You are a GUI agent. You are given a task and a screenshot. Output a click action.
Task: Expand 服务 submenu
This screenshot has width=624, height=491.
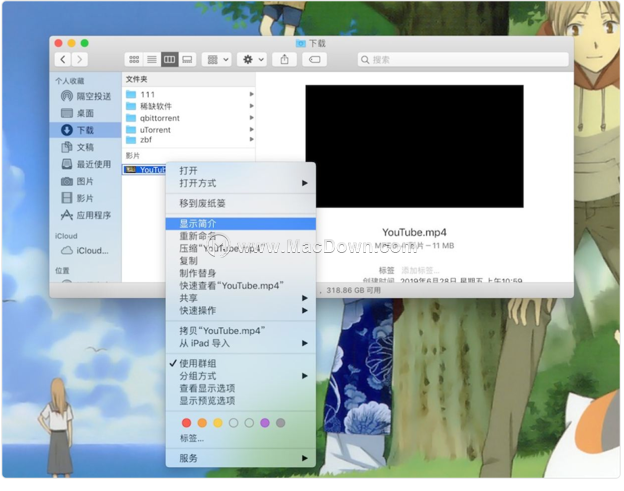click(241, 458)
